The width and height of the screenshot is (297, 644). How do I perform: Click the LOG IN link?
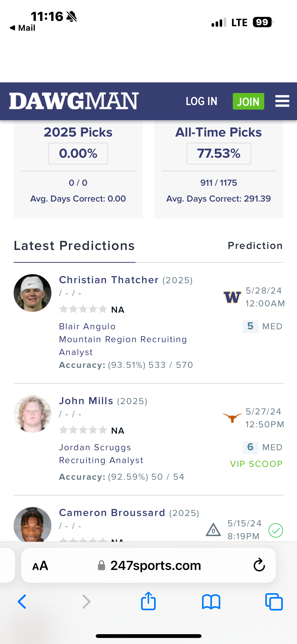click(201, 101)
